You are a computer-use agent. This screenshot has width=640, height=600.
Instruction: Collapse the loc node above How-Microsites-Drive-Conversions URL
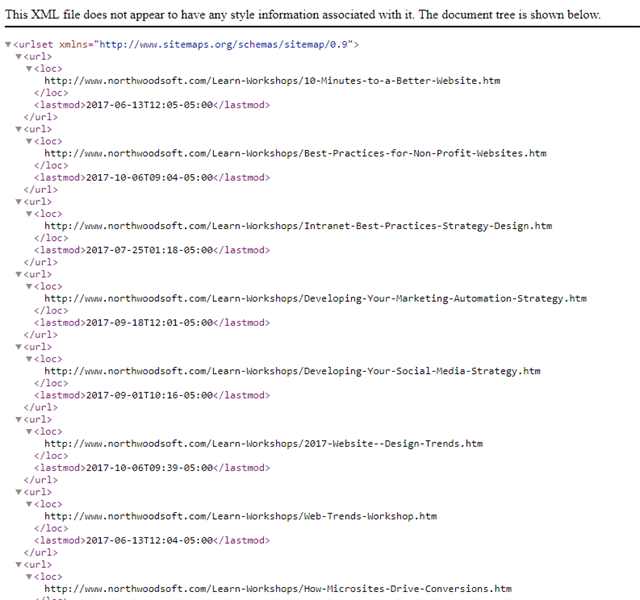pyautogui.click(x=29, y=577)
